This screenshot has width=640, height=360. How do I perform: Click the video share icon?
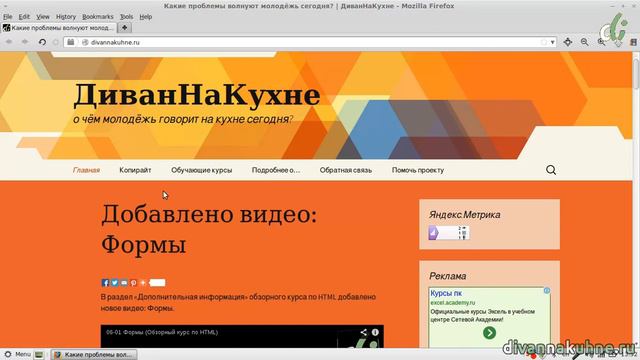363,332
